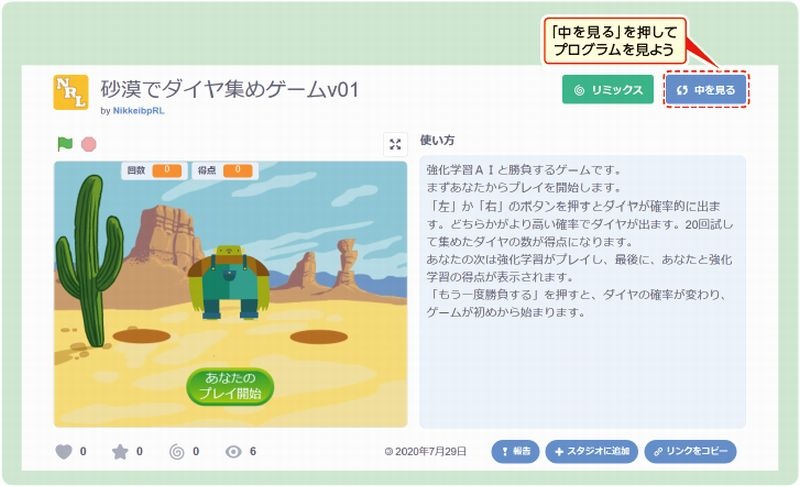
Task: Report the project with the 報告 button
Action: (515, 451)
